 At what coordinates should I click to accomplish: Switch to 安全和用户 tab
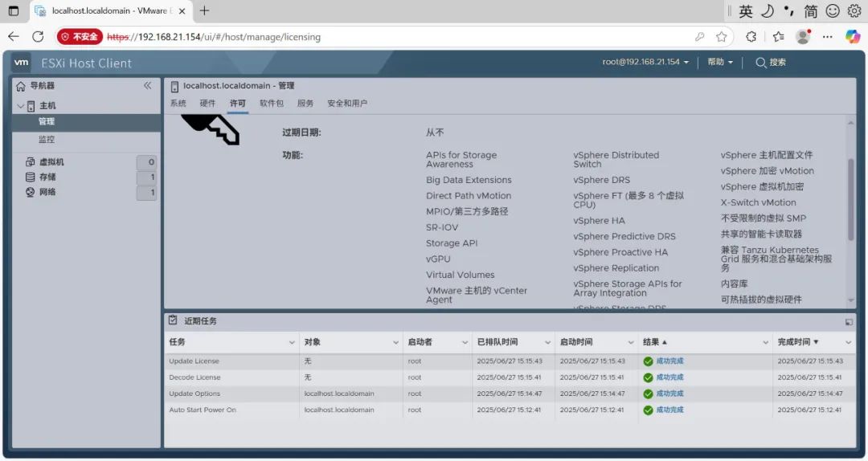(x=347, y=104)
